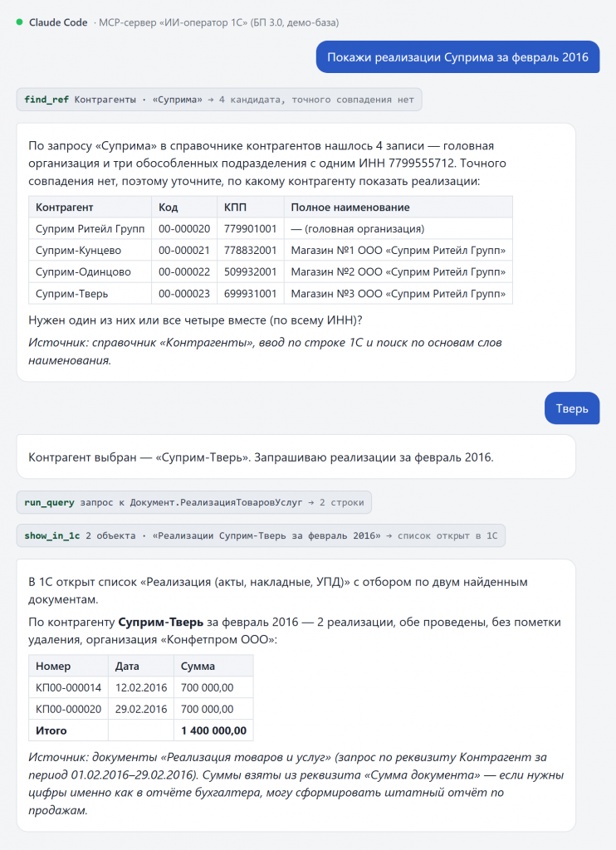The height and width of the screenshot is (850, 616).
Task: Click the "Дата" column header
Action: coord(141,666)
